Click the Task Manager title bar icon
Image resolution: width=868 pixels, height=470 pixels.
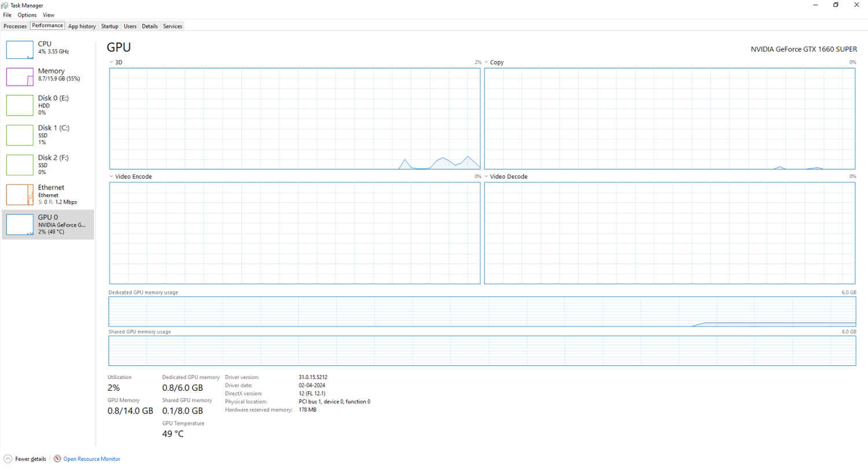tap(5, 5)
